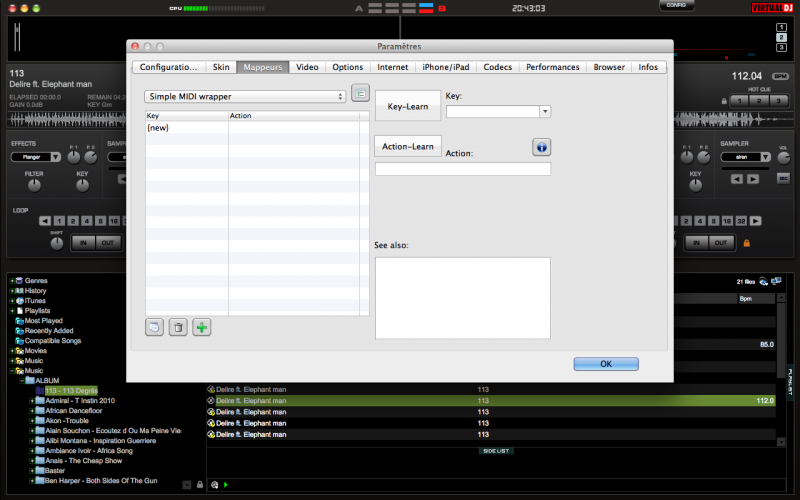Screen dimensions: 800x500
Task: Expand the History tree node
Action: coord(12,291)
